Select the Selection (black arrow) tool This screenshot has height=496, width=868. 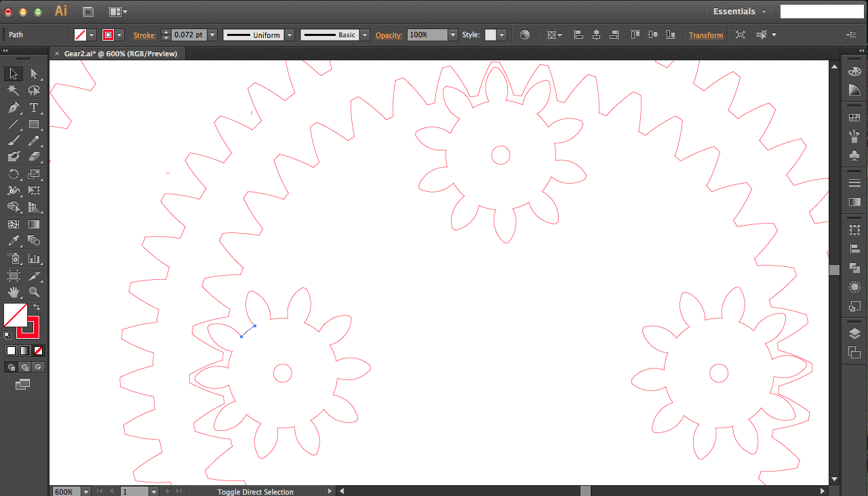[13, 74]
